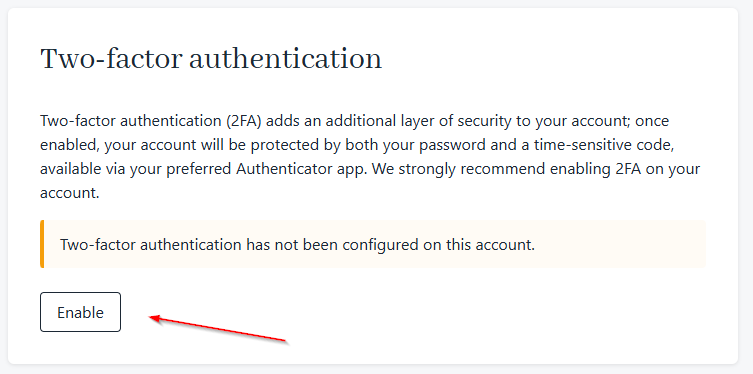
Task: Click the word "once" ending the first line
Action: 652,121
